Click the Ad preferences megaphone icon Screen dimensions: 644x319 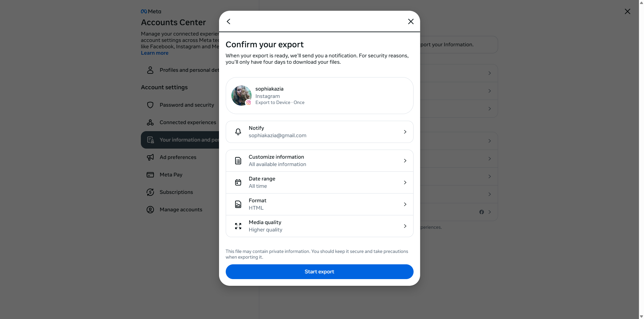point(150,157)
